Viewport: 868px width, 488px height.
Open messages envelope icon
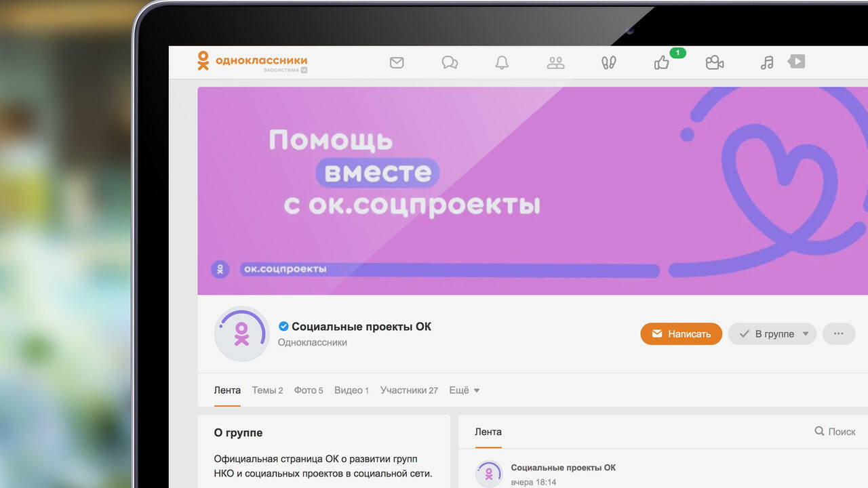(x=397, y=62)
